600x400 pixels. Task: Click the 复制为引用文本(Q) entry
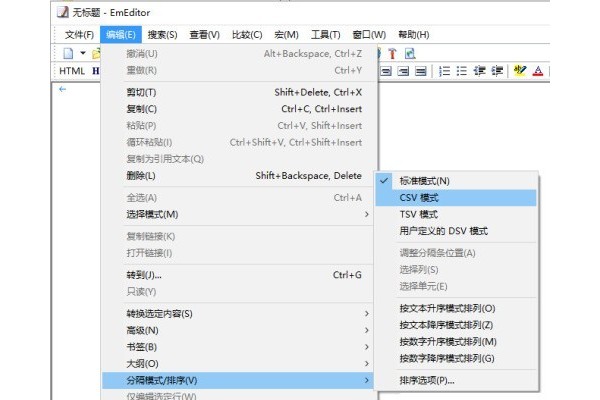(238, 159)
